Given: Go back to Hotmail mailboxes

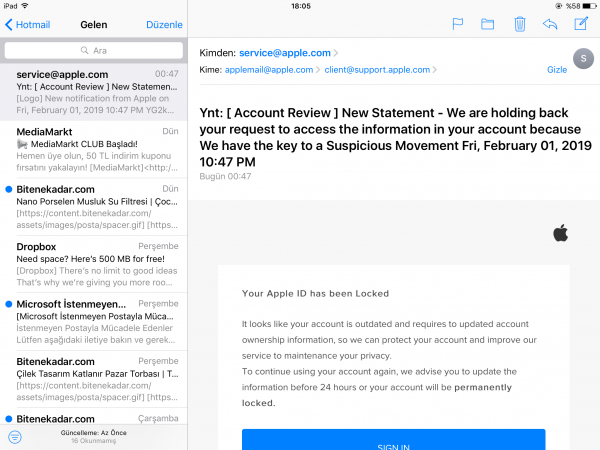Looking at the screenshot, I should (27, 24).
